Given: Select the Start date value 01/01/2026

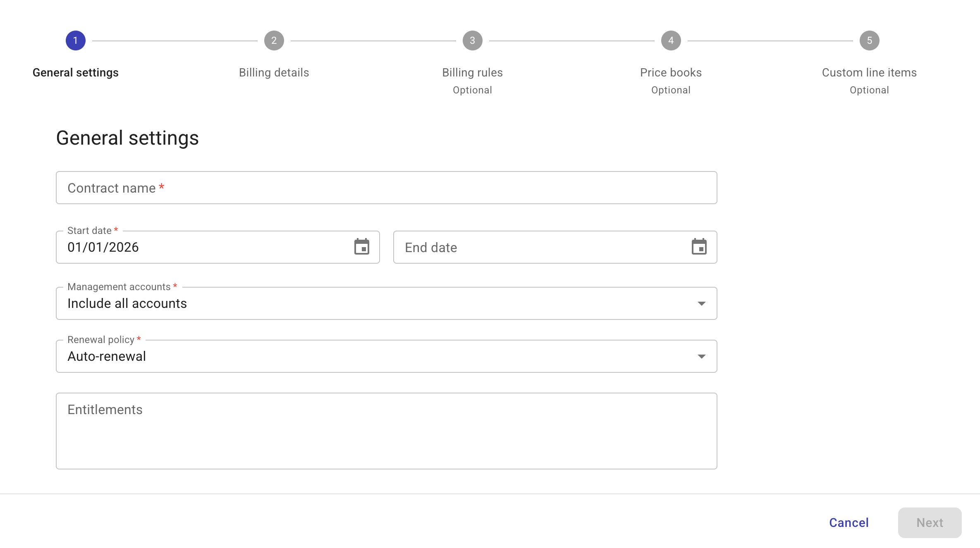Looking at the screenshot, I should coord(103,247).
